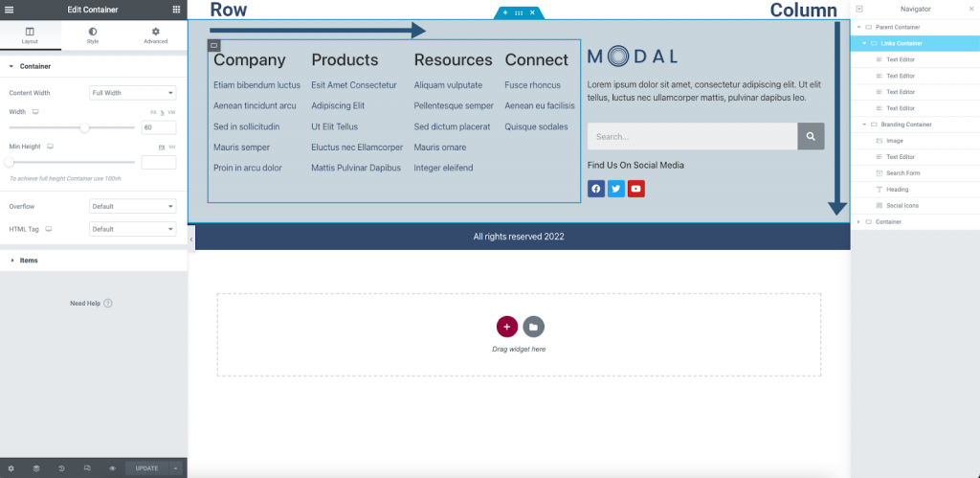Click the Width slider handle
This screenshot has width=980, height=478.
[x=85, y=126]
